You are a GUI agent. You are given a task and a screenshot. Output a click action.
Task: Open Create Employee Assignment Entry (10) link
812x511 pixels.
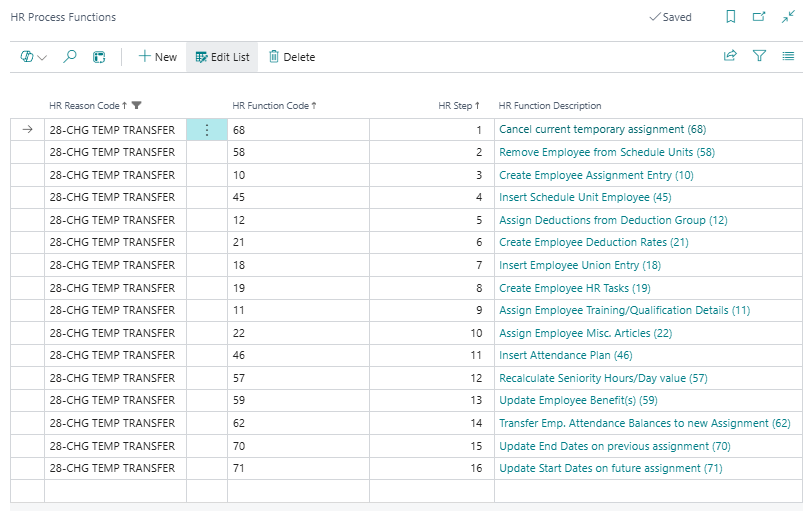click(x=596, y=175)
